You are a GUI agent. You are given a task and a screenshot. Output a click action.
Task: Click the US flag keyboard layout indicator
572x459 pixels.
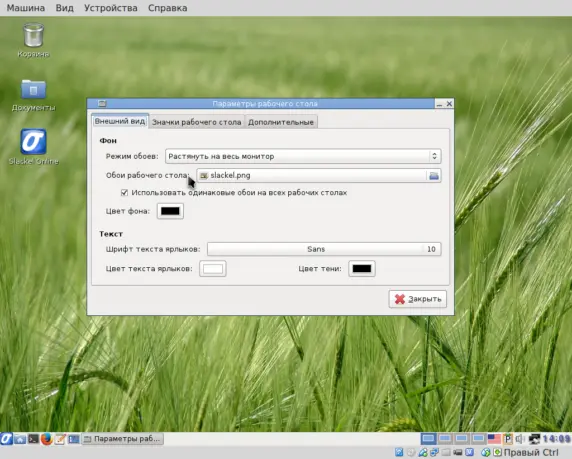tap(494, 439)
